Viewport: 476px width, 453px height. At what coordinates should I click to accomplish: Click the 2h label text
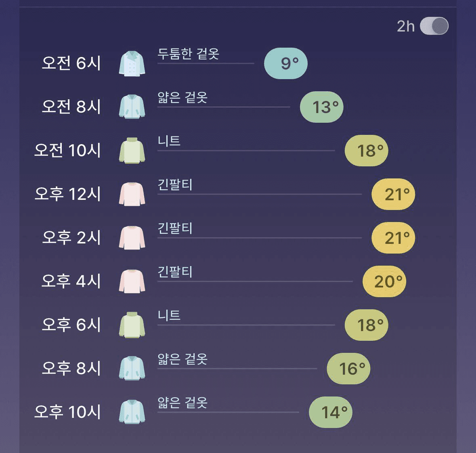(406, 26)
